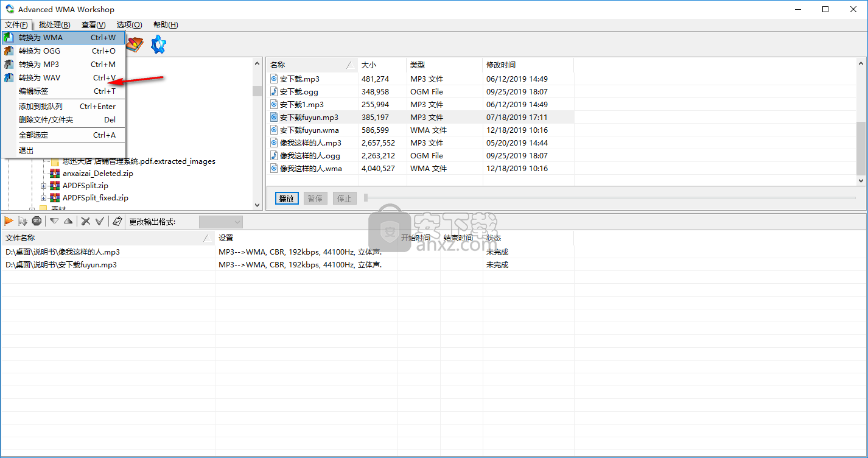Click the clipboard icon in batch toolbar
Image resolution: width=868 pixels, height=458 pixels.
(x=117, y=221)
